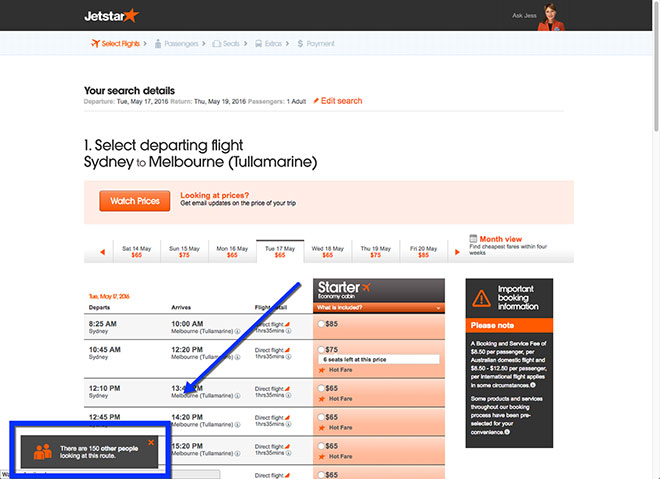Click the Payment dollar icon
This screenshot has width=660, height=479.
click(x=300, y=44)
